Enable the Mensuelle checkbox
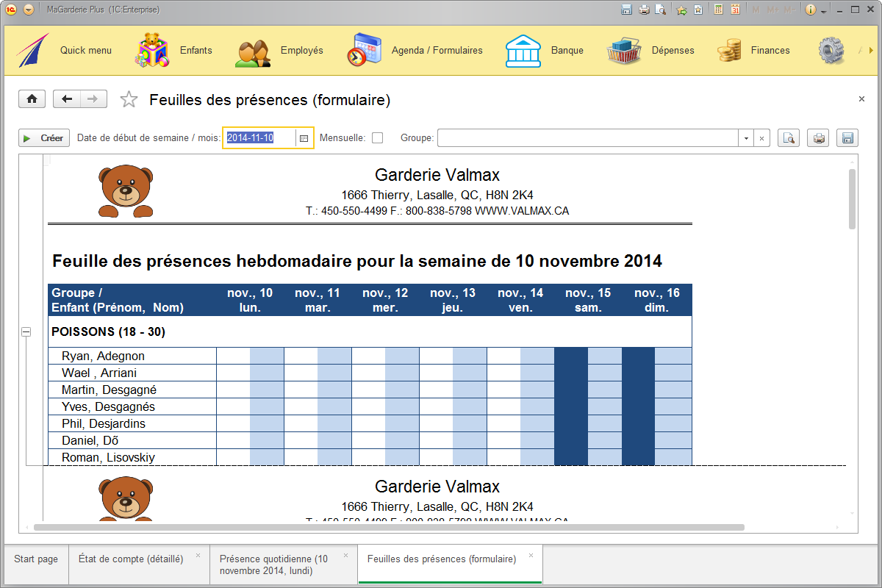Viewport: 882px width, 588px height. click(x=377, y=137)
